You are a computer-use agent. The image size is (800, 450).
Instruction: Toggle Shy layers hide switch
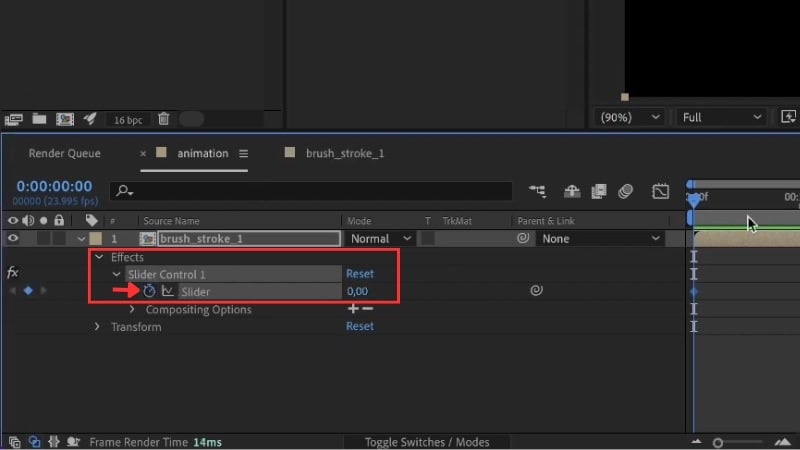point(572,191)
